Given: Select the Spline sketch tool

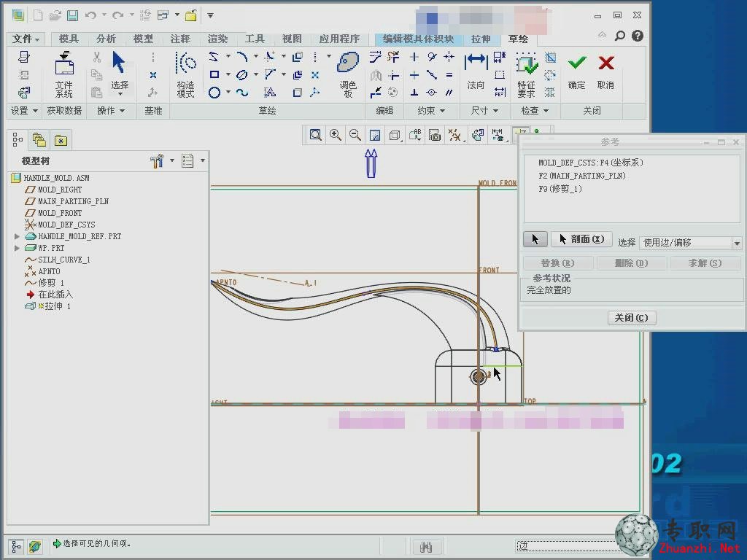Looking at the screenshot, I should pos(242,93).
